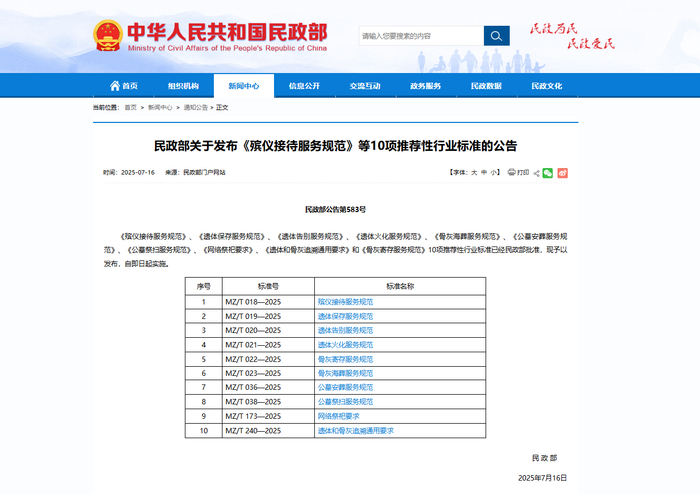This screenshot has width=700, height=494.
Task: Open 殡仪接待服务规范 standard link
Action: point(345,302)
